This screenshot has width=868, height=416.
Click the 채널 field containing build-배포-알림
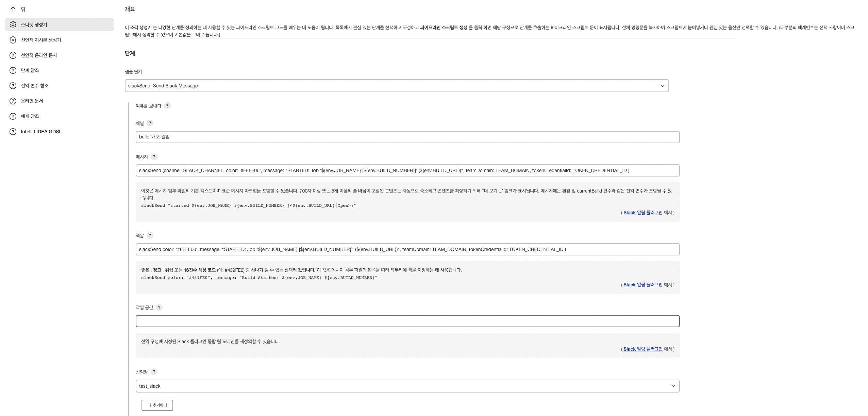[x=407, y=137]
